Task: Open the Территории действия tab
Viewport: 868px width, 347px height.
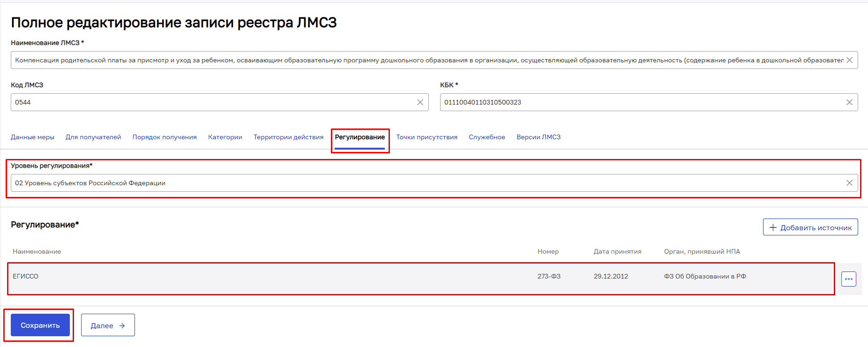Action: pos(288,137)
